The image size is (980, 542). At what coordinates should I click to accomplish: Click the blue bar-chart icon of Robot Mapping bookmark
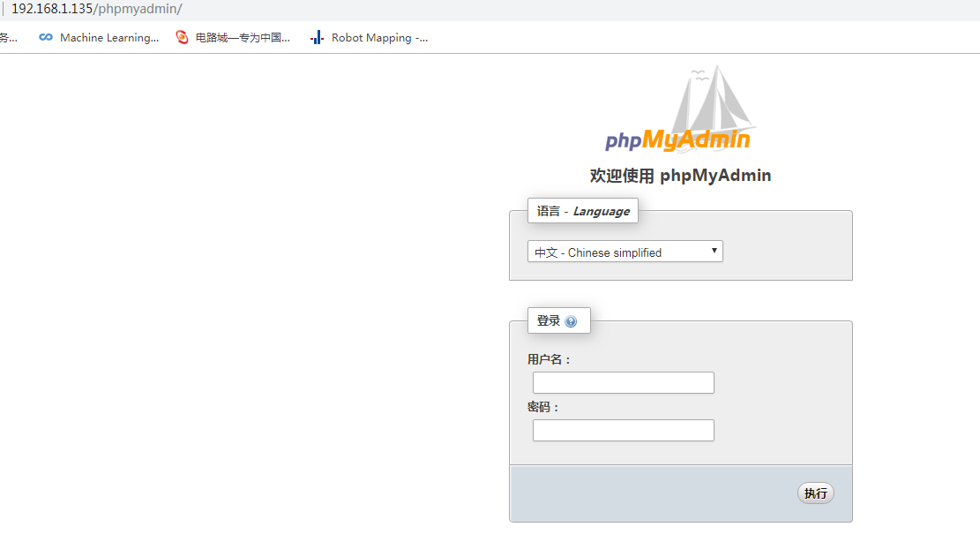click(x=316, y=37)
